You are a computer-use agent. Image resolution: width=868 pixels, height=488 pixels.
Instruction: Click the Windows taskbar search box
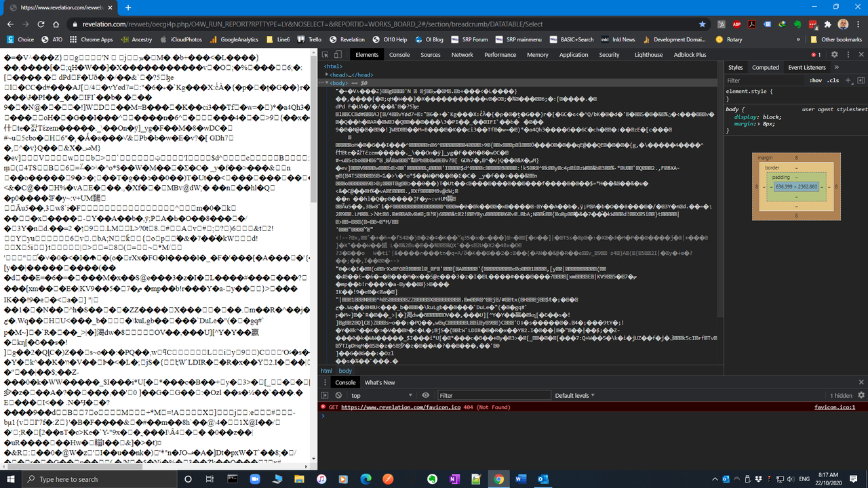[98, 479]
